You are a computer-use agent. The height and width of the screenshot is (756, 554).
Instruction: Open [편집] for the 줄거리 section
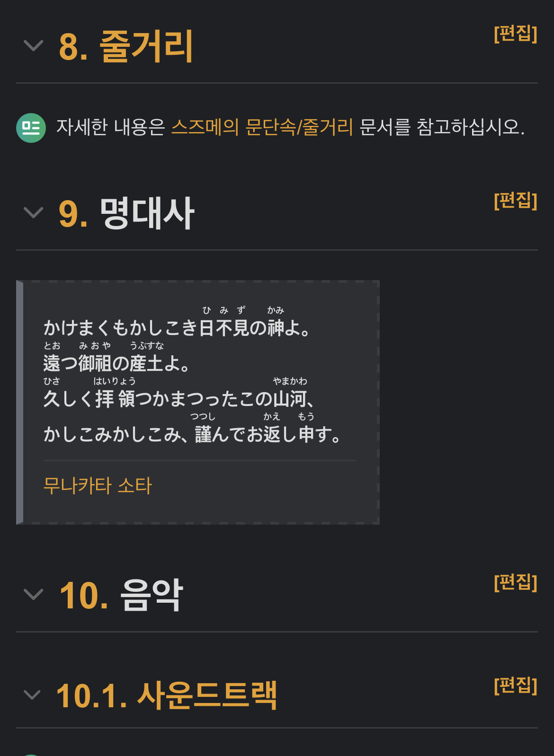[x=515, y=34]
